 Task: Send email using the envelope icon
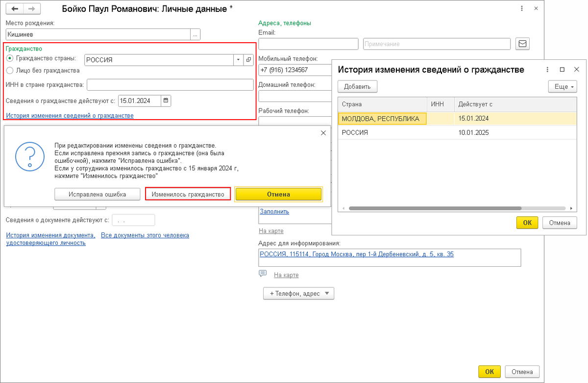523,44
